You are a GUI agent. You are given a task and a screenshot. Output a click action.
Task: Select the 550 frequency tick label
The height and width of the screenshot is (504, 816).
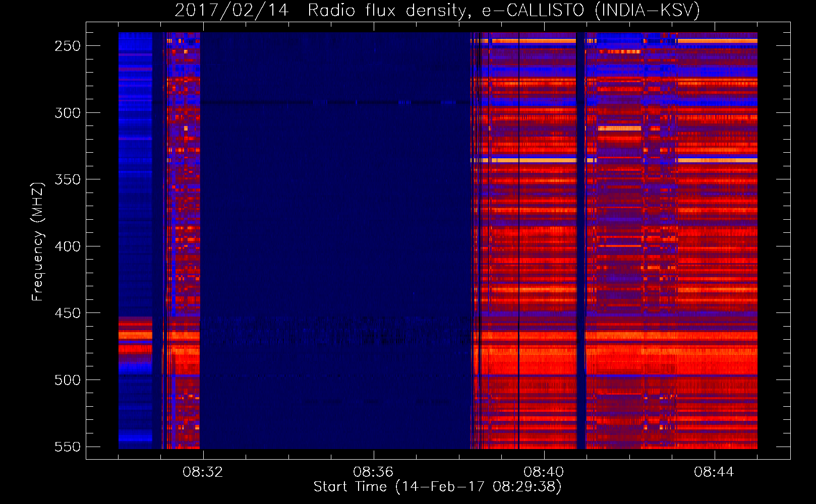pos(68,447)
